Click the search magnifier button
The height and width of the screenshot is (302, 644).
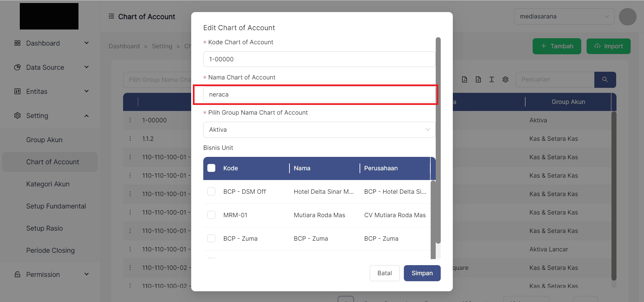tap(605, 79)
